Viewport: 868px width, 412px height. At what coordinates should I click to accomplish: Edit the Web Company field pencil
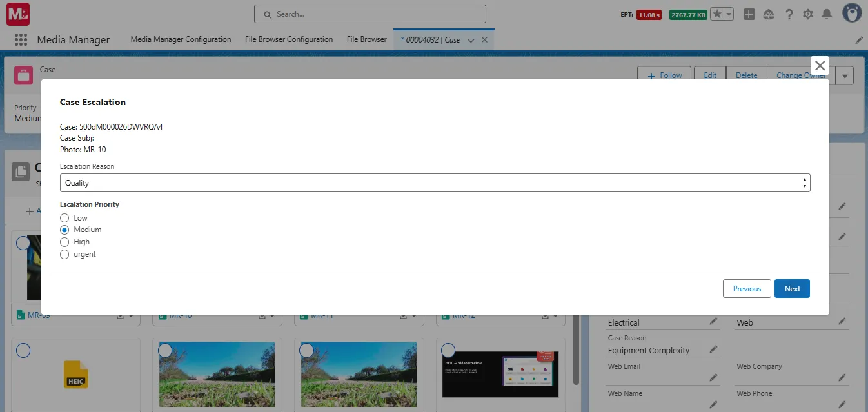pos(842,377)
